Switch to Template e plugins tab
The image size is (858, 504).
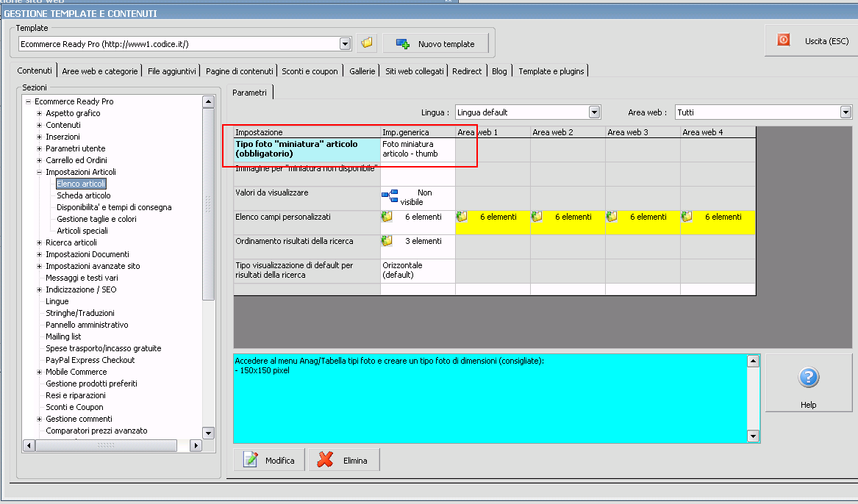click(x=551, y=71)
